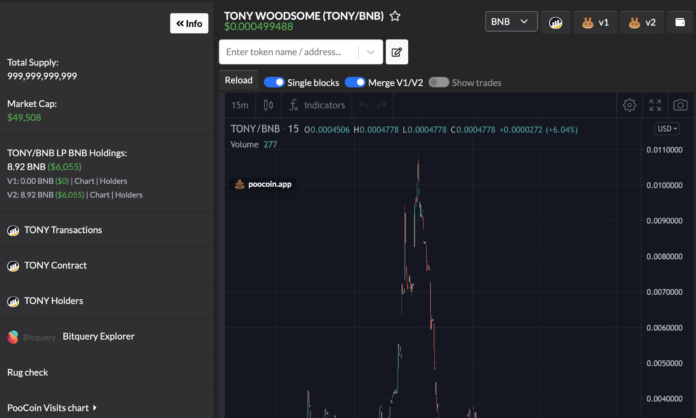Viewport: 696px width, 418px height.
Task: Open V1 Holders link
Action: 113,181
